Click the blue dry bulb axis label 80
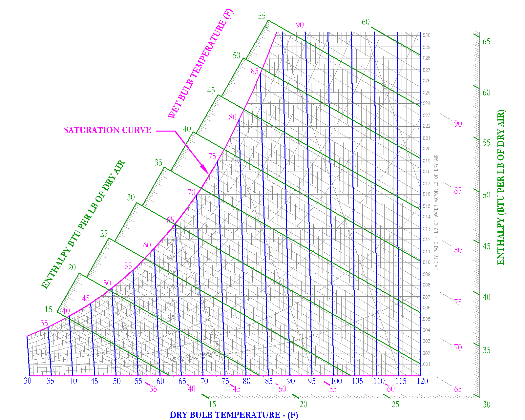525x420 pixels. point(247,381)
